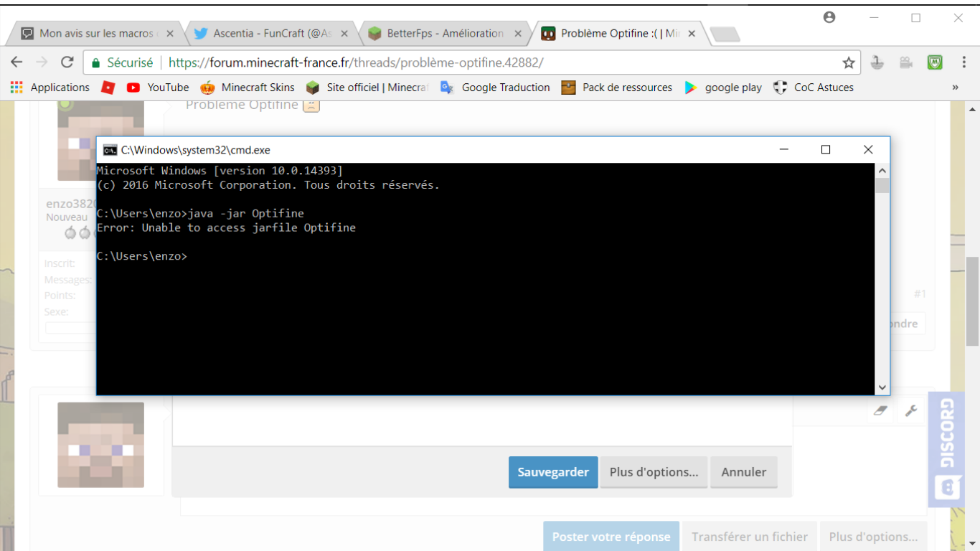Open the green shield extension icon
The image size is (980, 551).
[935, 63]
